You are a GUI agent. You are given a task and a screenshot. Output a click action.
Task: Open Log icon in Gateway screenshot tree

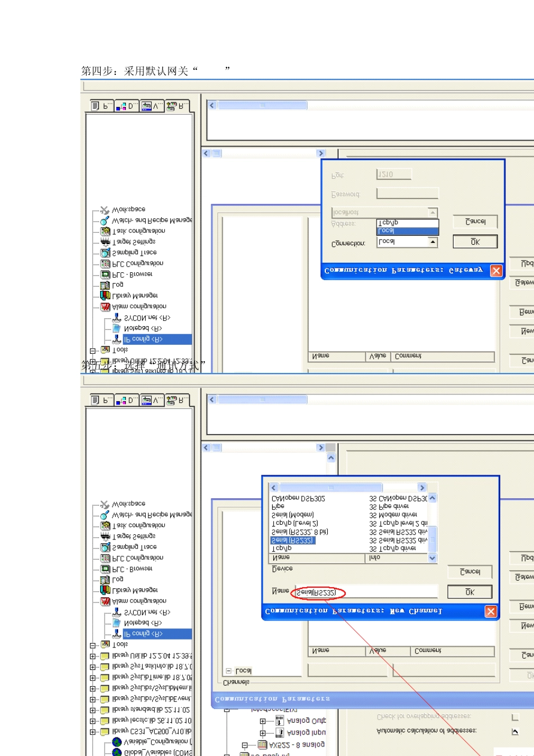click(x=105, y=285)
